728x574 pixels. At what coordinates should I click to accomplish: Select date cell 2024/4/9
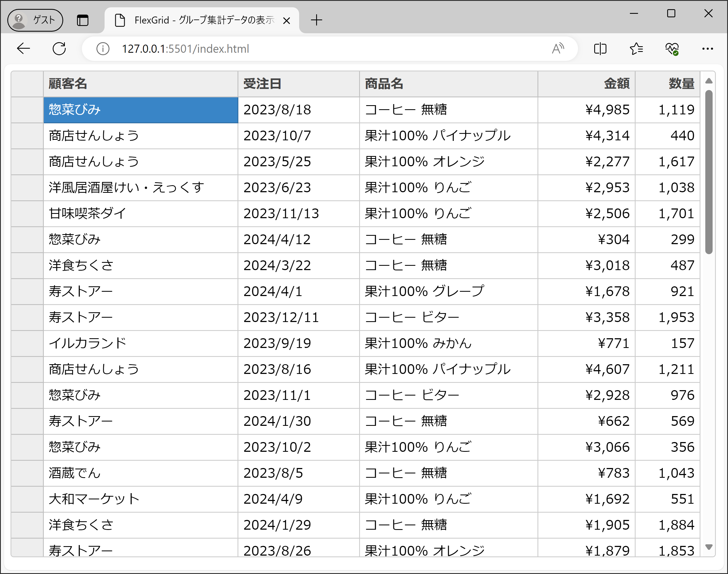(x=299, y=499)
